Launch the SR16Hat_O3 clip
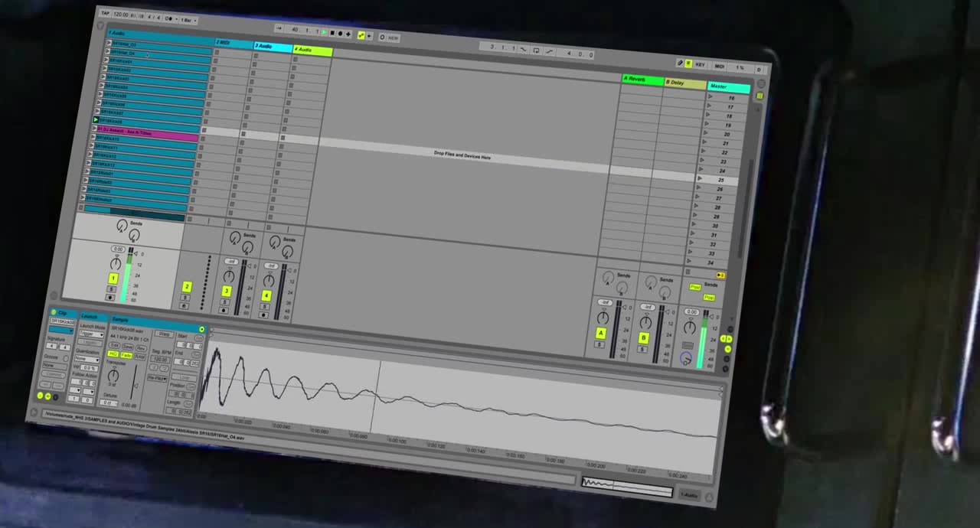 pyautogui.click(x=109, y=44)
